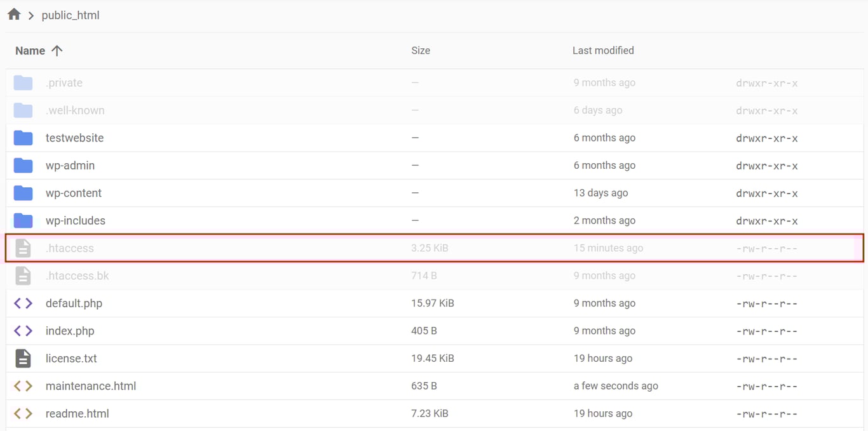Select the readme.html file name
This screenshot has height=431, width=868.
click(x=77, y=413)
